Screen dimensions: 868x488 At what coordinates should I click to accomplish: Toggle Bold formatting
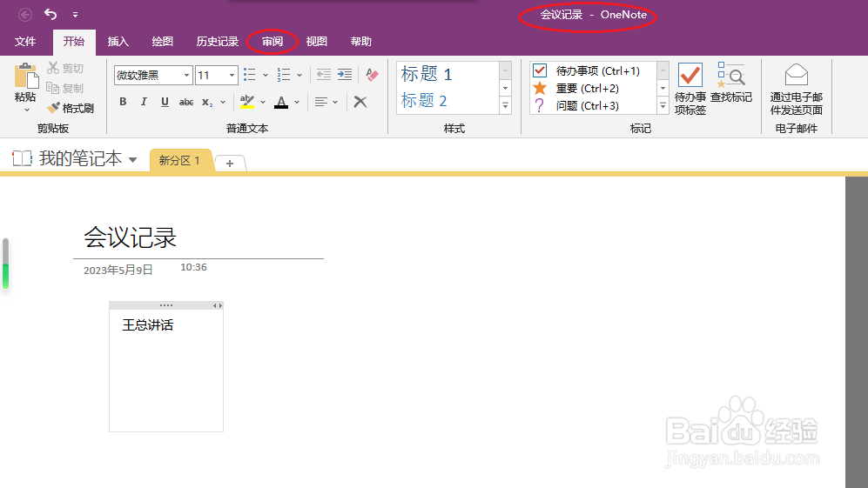(x=123, y=102)
